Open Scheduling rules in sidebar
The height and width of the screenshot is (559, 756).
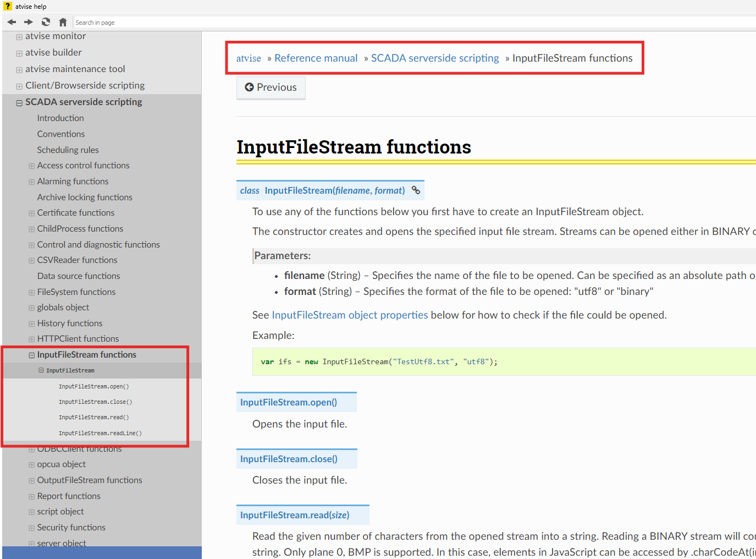pyautogui.click(x=68, y=150)
